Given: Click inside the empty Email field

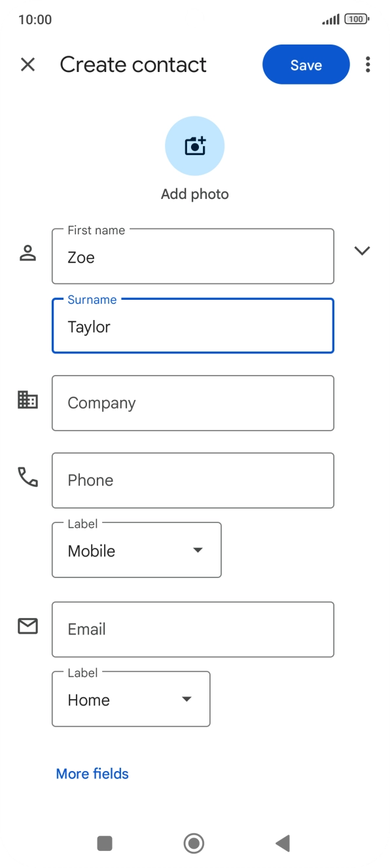Looking at the screenshot, I should (192, 629).
